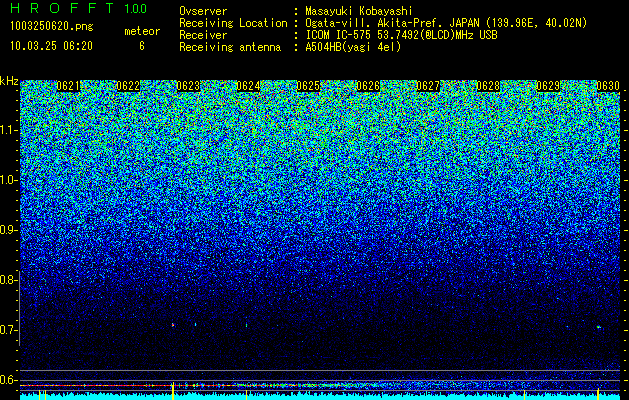Click the 0626 time marker

tap(368, 86)
